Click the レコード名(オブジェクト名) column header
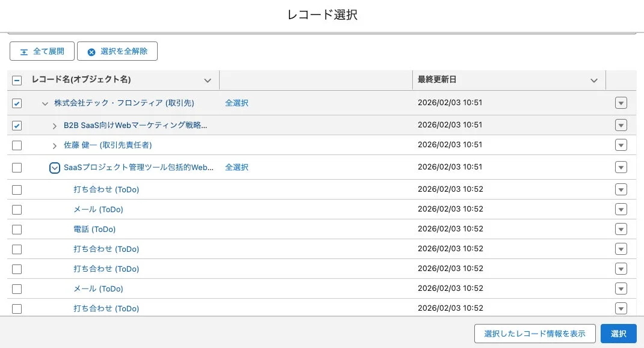 pyautogui.click(x=81, y=79)
